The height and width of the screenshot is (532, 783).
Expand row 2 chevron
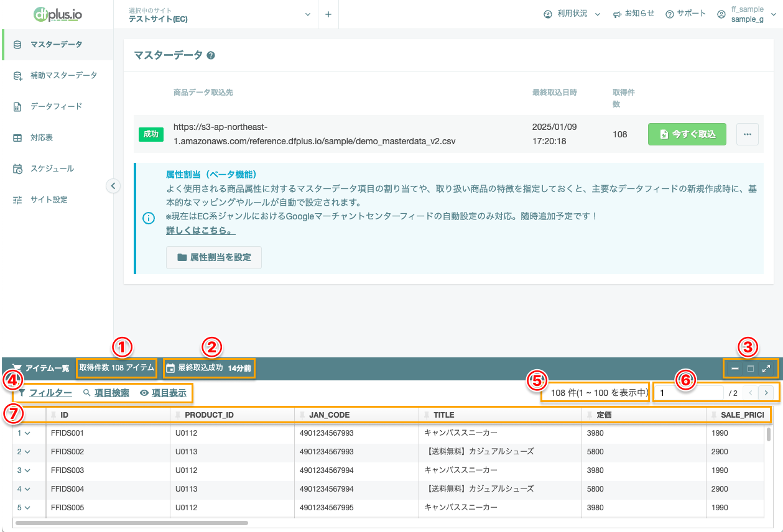point(27,452)
